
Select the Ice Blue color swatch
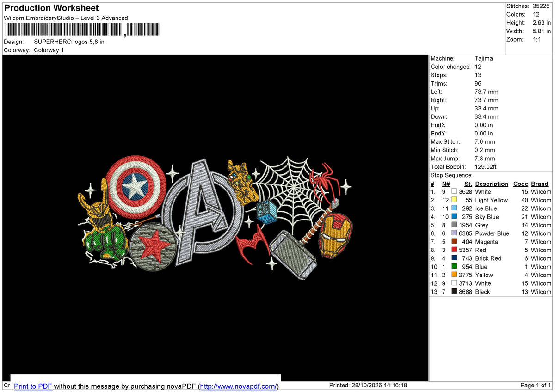(x=454, y=208)
